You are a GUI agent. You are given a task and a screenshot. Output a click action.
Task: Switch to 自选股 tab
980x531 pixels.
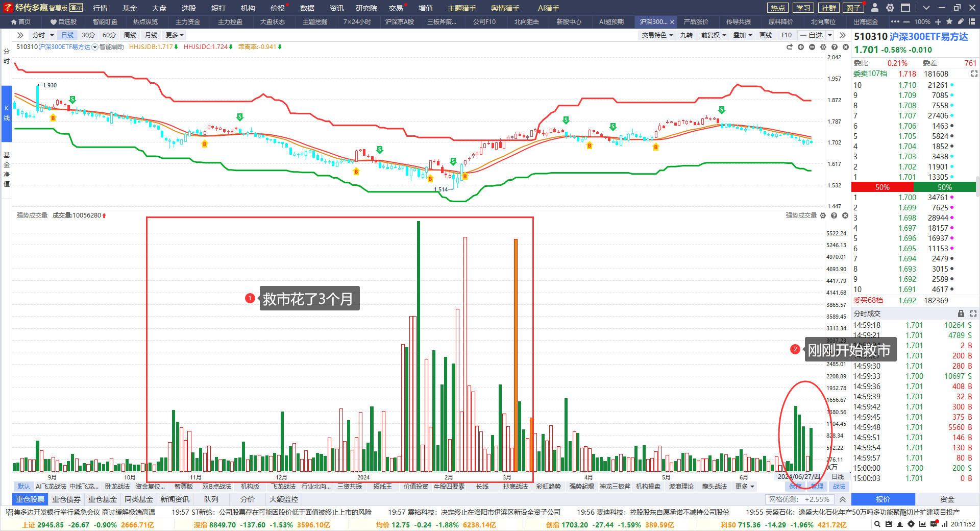(x=64, y=22)
